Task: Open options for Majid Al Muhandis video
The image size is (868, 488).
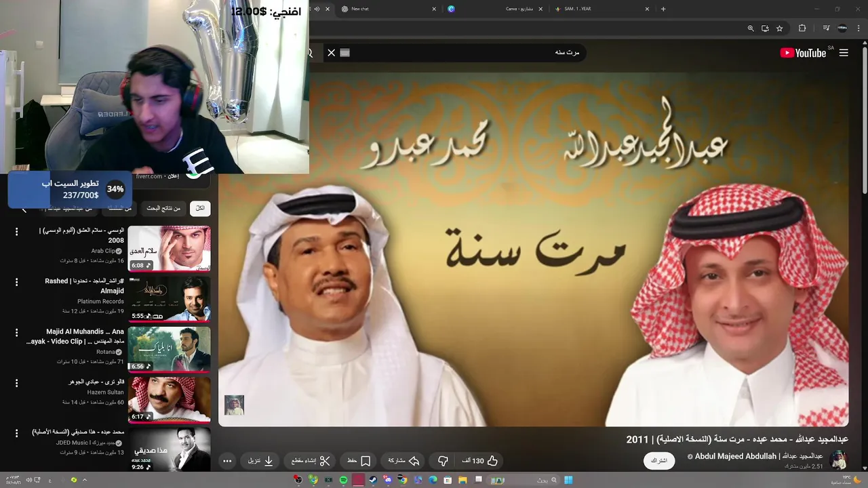Action: coord(16,333)
